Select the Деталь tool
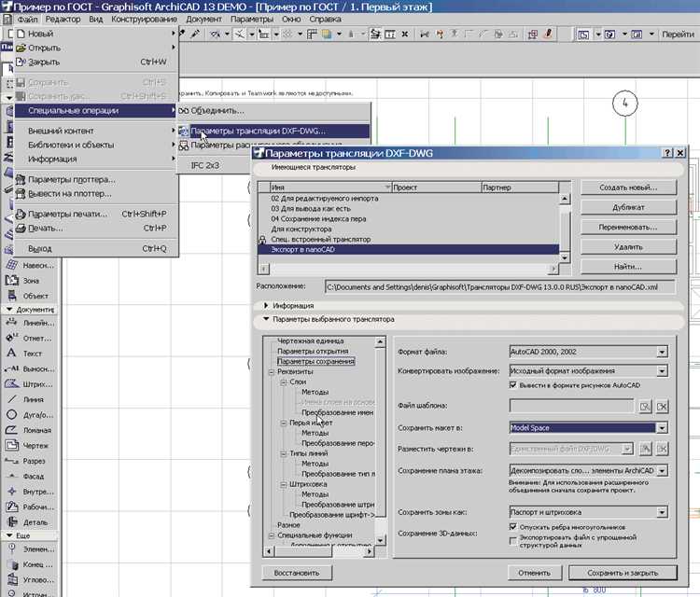 (29, 521)
